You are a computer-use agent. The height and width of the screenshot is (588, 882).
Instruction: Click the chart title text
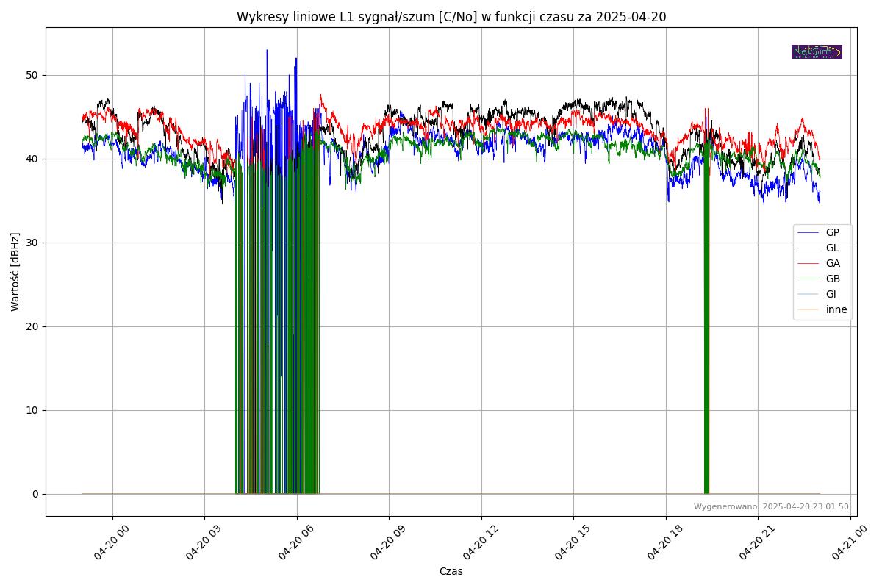click(451, 17)
